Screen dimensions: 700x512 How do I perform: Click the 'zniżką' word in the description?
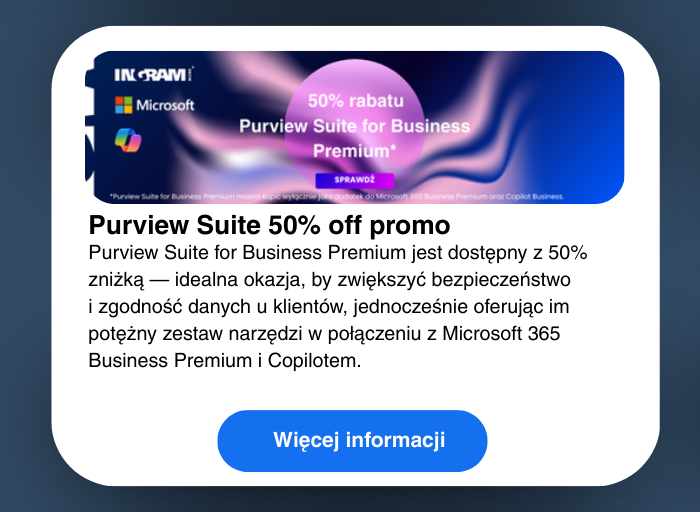pos(117,280)
